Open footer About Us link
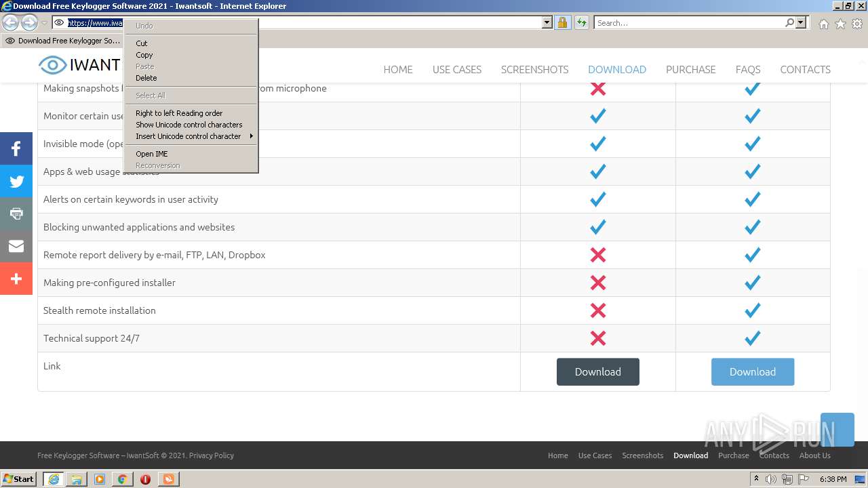The image size is (868, 488). coord(815,455)
